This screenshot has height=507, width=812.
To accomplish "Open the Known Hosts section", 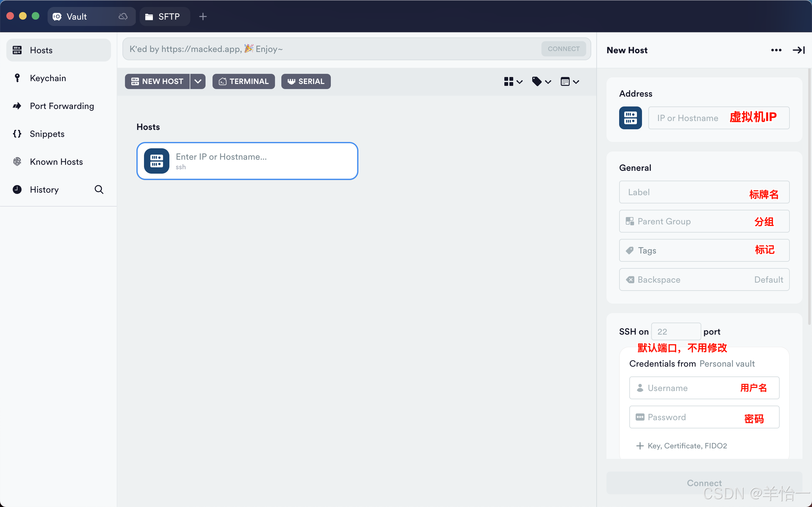I will [x=56, y=162].
